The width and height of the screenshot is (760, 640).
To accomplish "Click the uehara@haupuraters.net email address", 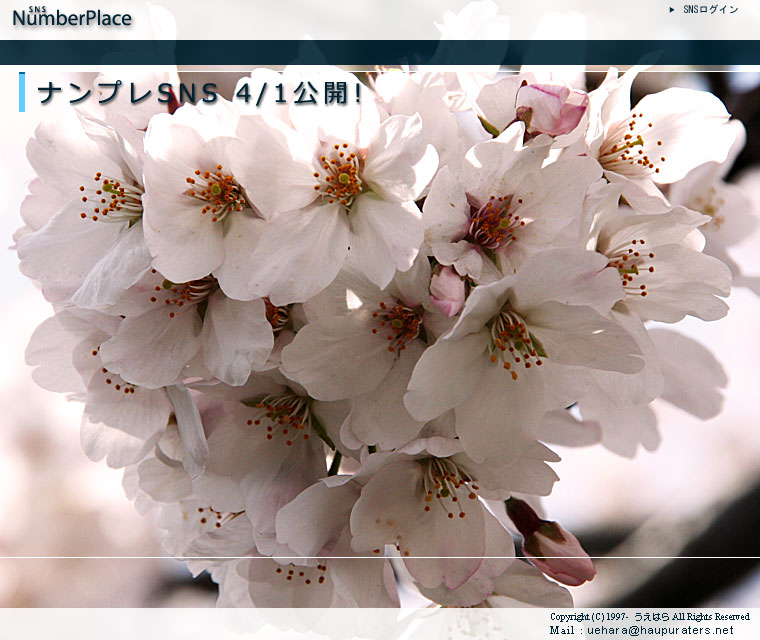I will tap(659, 631).
